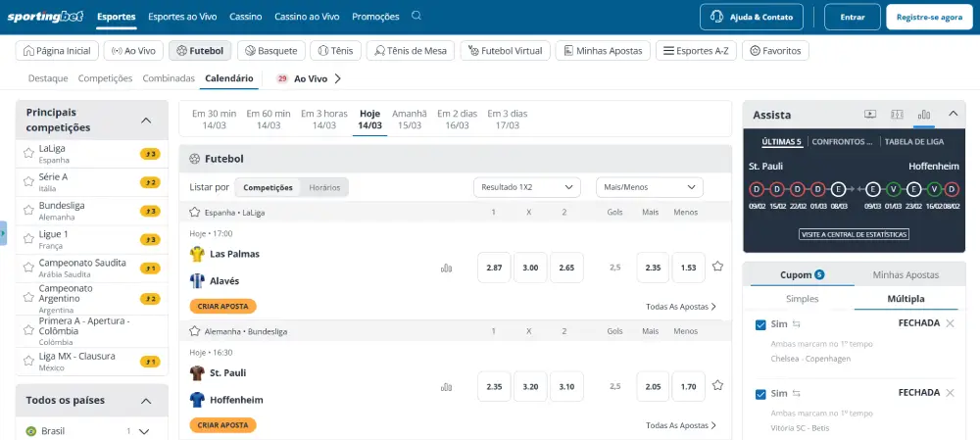Image resolution: width=980 pixels, height=440 pixels.
Task: Switch list view to Competições
Action: [x=268, y=187]
